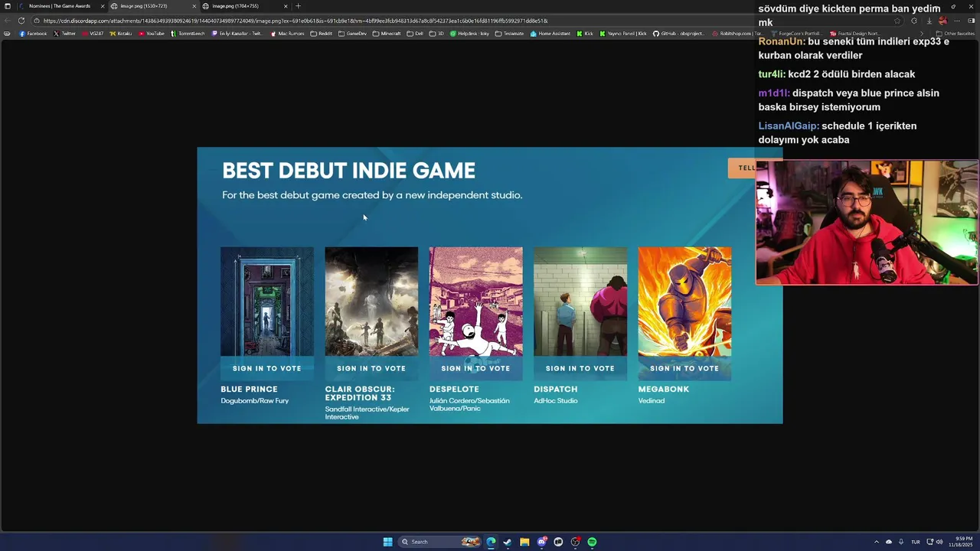Expand the Dell bookmarks folder
980x551 pixels.
pos(415,34)
